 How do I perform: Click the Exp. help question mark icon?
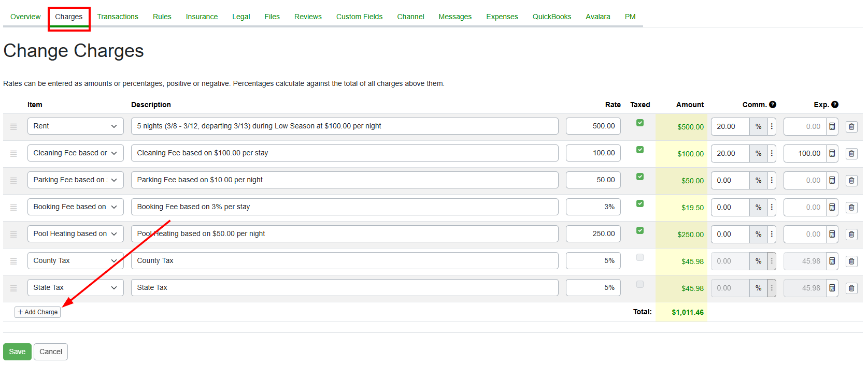coord(835,105)
